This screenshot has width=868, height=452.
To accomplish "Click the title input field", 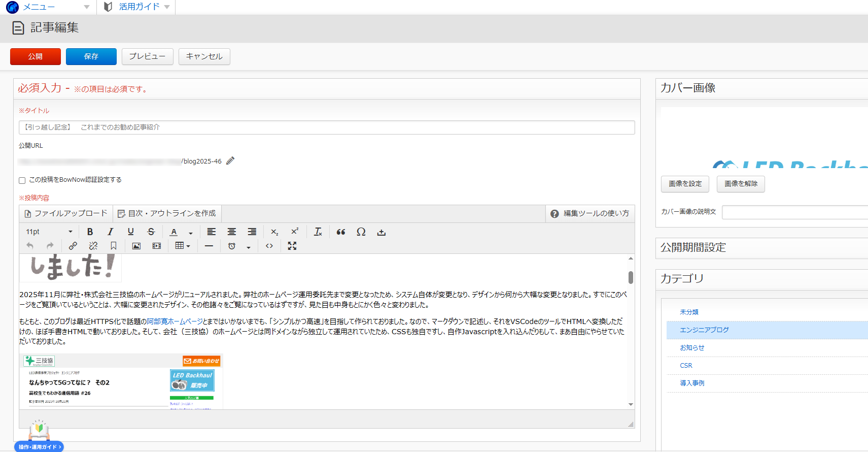I will [x=326, y=127].
